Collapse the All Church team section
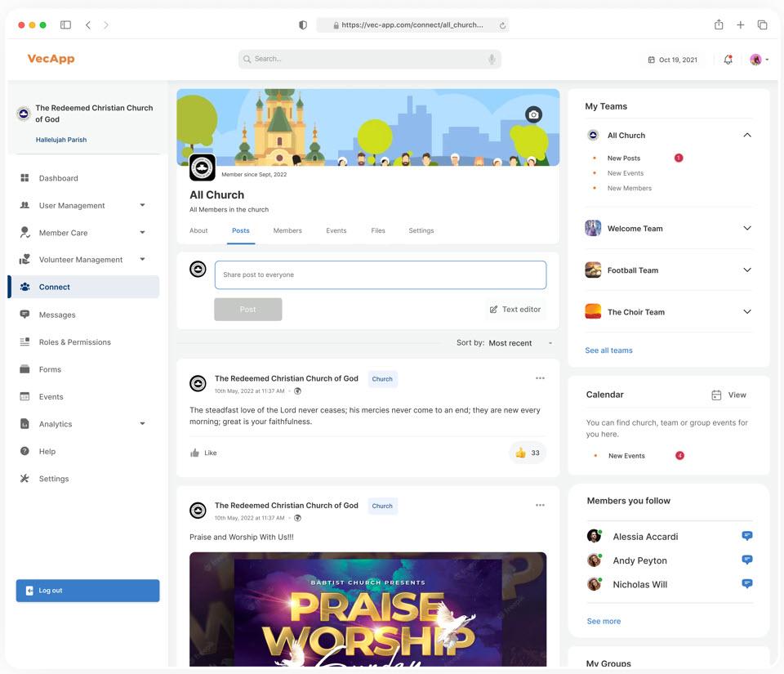 pyautogui.click(x=746, y=136)
